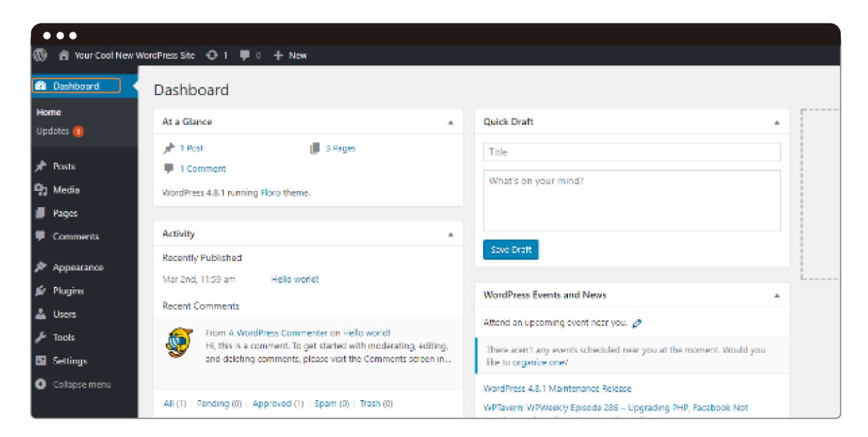Open the 1 Comment link
868x437 pixels.
click(x=203, y=169)
